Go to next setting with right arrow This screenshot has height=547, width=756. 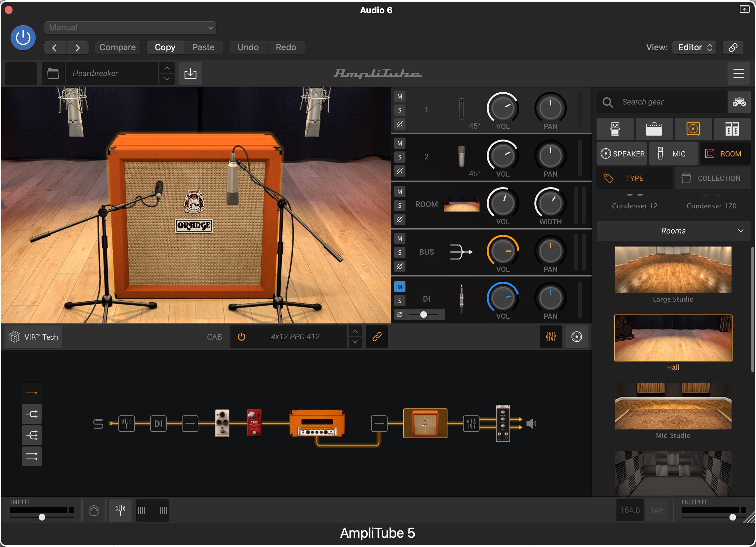pyautogui.click(x=78, y=48)
